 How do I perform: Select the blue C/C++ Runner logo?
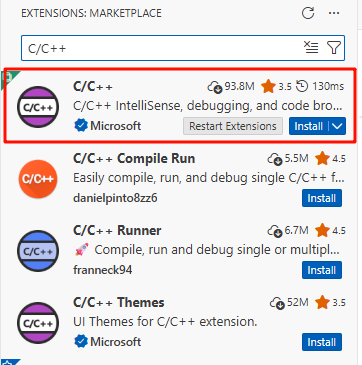(38, 251)
